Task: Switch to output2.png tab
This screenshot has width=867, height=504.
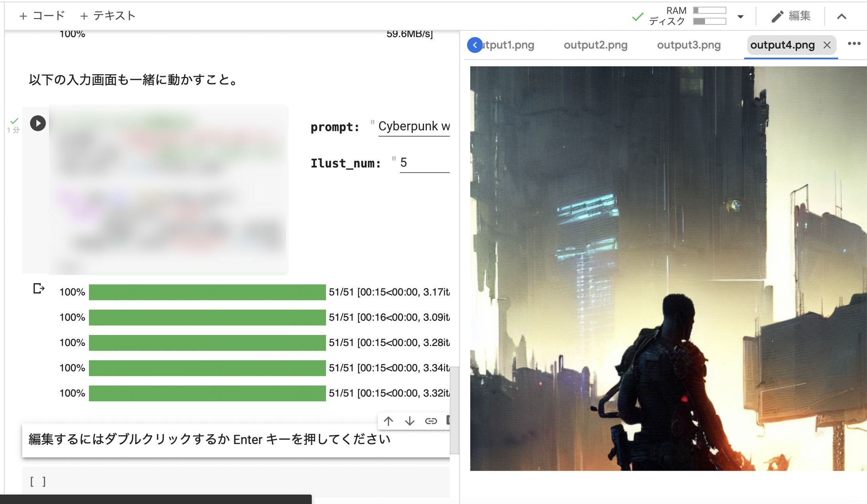Action: 595,45
